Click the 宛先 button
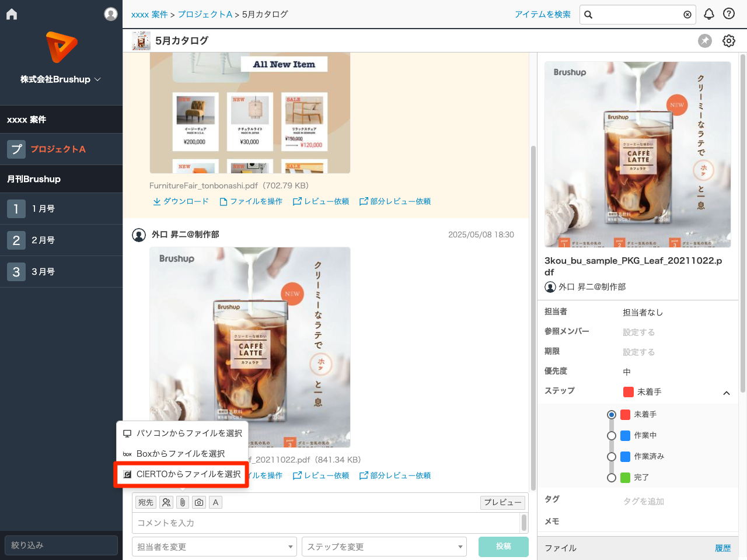This screenshot has width=747, height=560. [x=146, y=502]
